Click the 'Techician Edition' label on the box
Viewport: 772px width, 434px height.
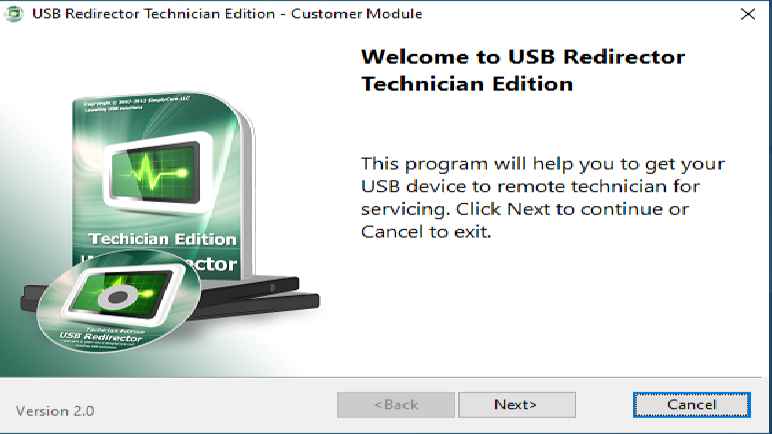162,239
